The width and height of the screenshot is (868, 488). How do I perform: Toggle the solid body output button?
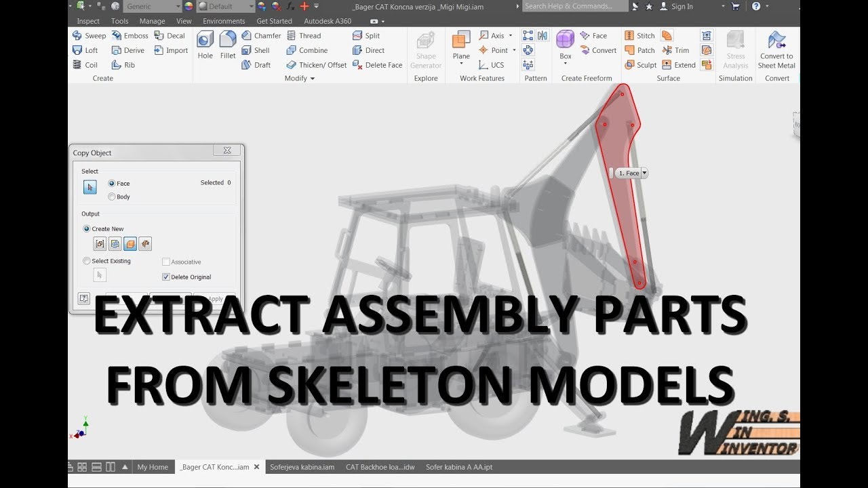[x=130, y=244]
